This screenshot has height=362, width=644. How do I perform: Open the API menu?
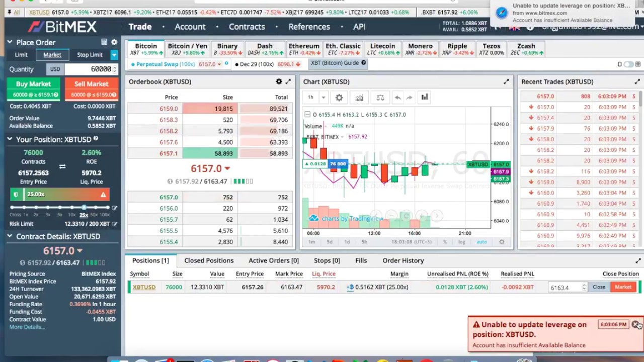tap(359, 27)
